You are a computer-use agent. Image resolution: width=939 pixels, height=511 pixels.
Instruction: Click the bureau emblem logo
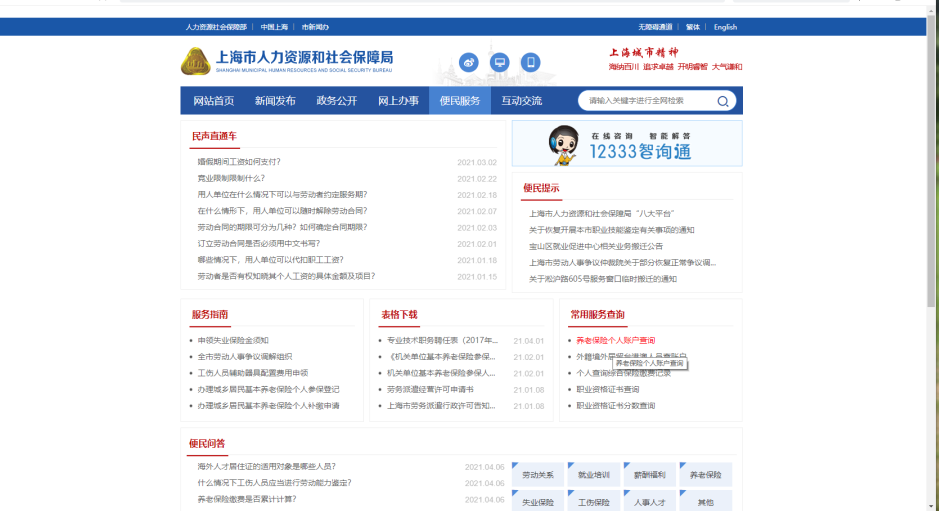pos(195,61)
